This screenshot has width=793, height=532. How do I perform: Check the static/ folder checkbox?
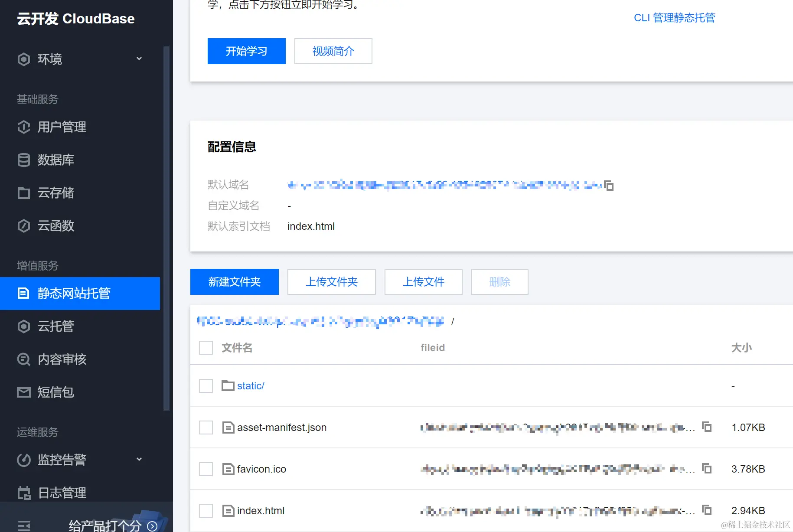coord(206,386)
